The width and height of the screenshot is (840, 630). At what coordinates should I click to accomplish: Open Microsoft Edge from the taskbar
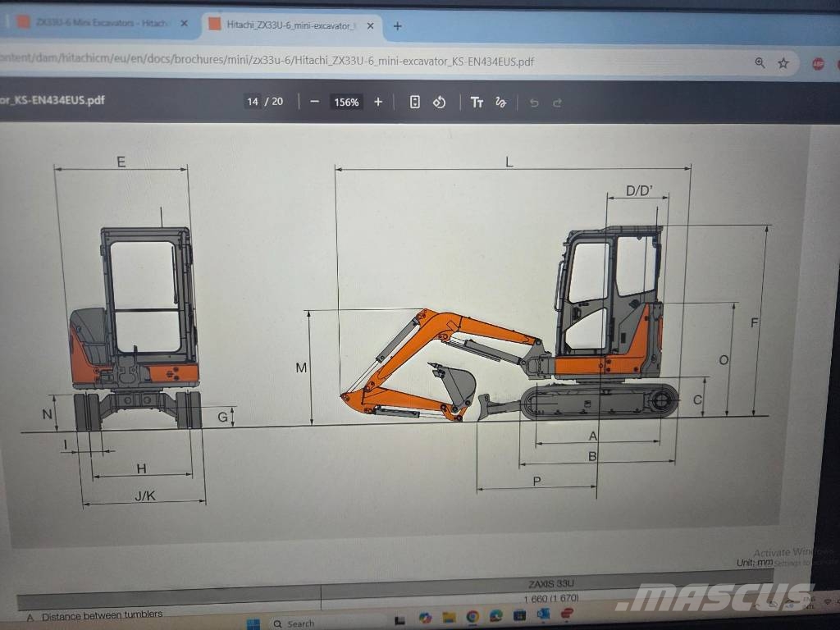click(496, 616)
